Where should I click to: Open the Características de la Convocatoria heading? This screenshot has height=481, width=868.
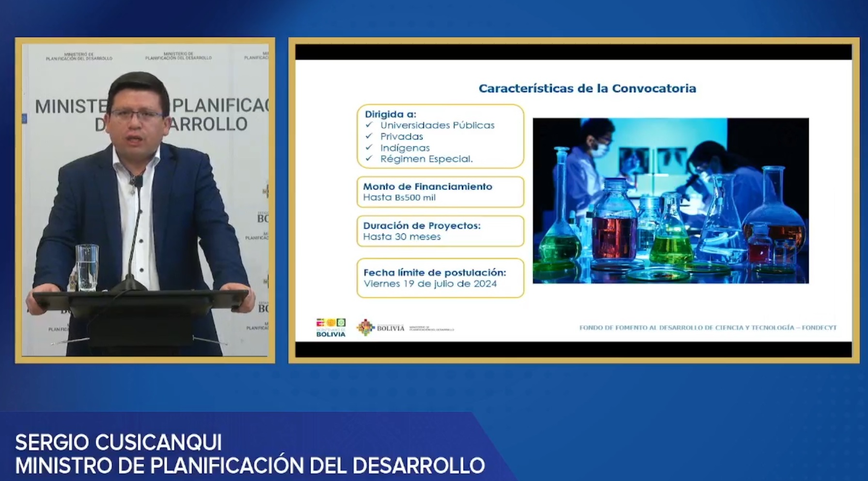pyautogui.click(x=587, y=88)
